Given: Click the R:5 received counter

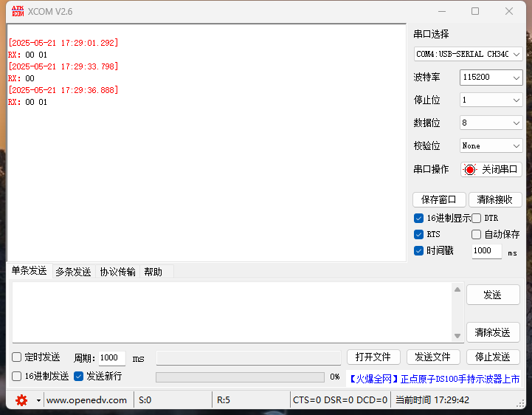Looking at the screenshot, I should point(224,400).
